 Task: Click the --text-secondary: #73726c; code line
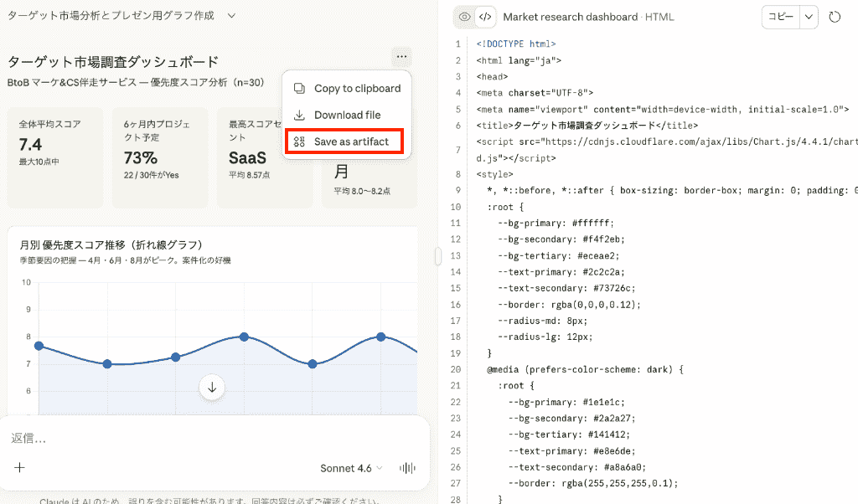click(566, 288)
